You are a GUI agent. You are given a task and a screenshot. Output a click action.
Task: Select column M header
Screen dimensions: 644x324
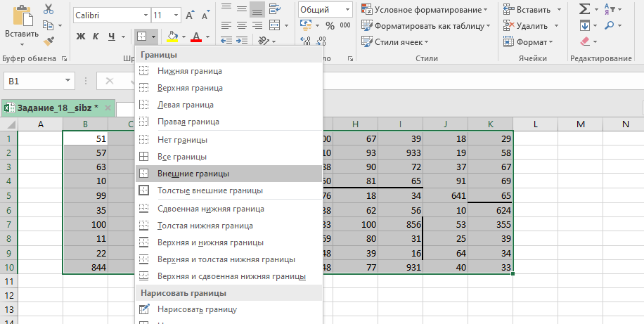point(581,124)
